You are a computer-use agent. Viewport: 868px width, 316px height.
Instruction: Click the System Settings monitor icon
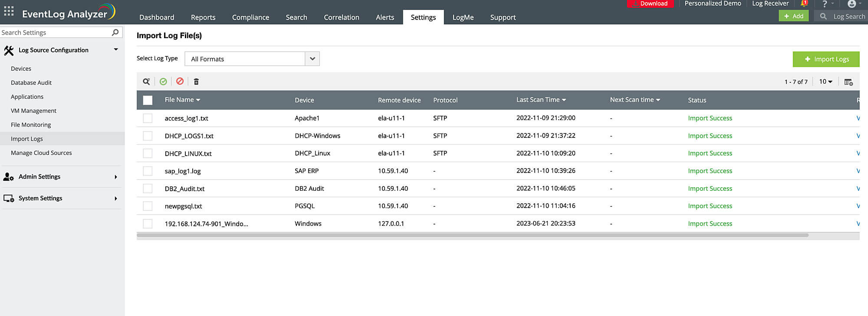(9, 199)
